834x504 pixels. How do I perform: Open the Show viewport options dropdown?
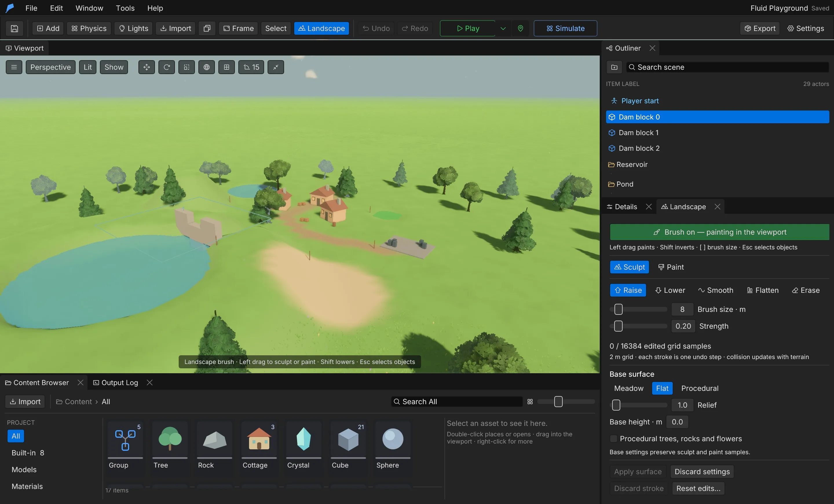[x=114, y=67]
